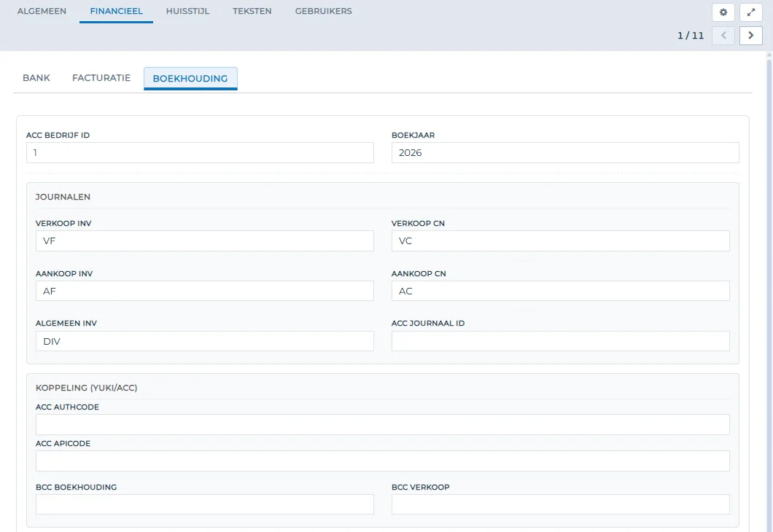Open the Facturatie sub-tab
This screenshot has height=532, width=773.
pos(101,78)
